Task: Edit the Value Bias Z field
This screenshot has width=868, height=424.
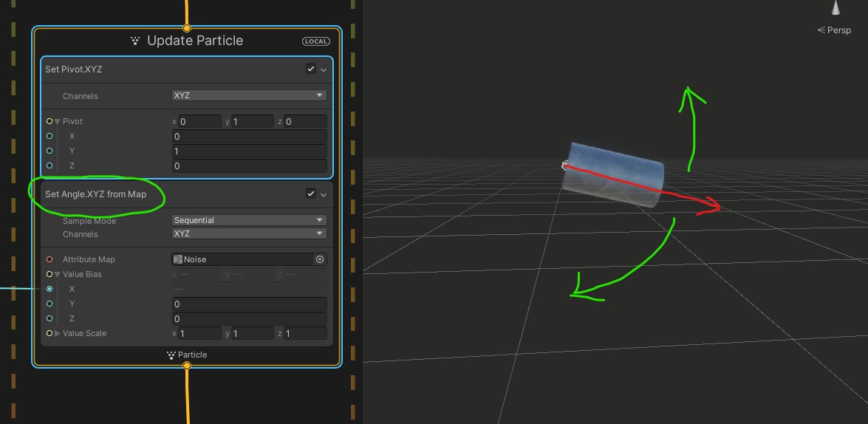Action: tap(249, 318)
